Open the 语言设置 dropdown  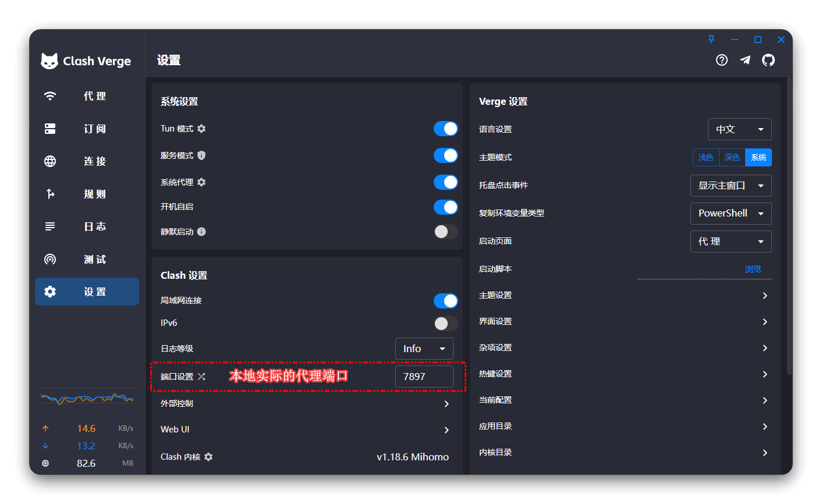740,129
